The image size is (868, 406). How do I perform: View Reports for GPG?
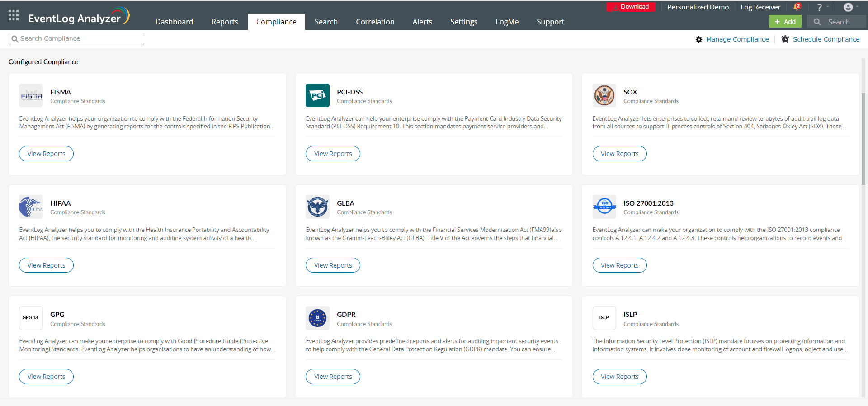click(x=46, y=377)
